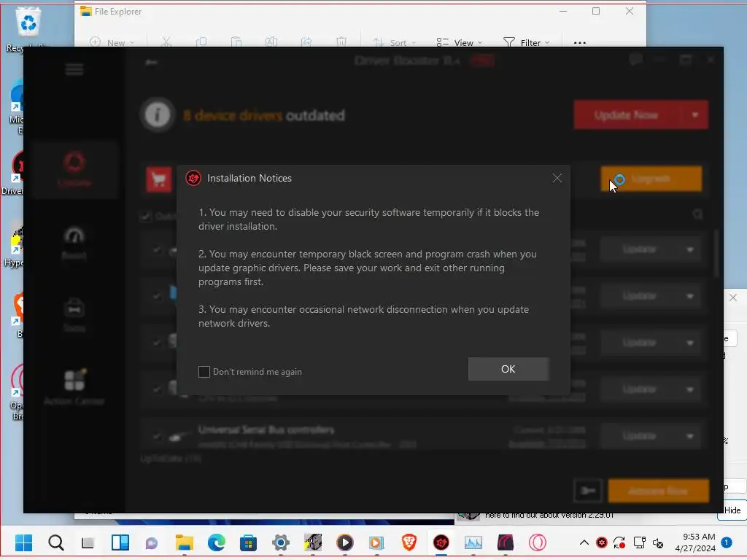
Task: Expand Update dropdown of topmost driver row
Action: (x=690, y=249)
